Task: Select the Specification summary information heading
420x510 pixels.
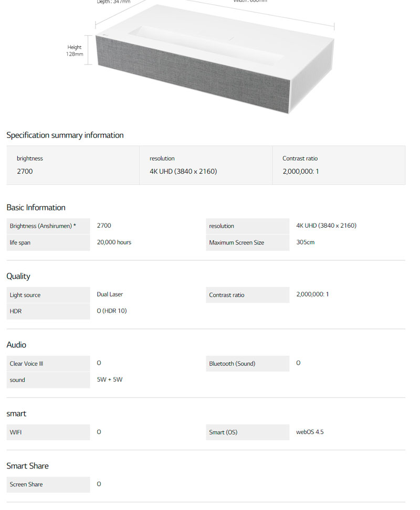Action: [x=65, y=135]
